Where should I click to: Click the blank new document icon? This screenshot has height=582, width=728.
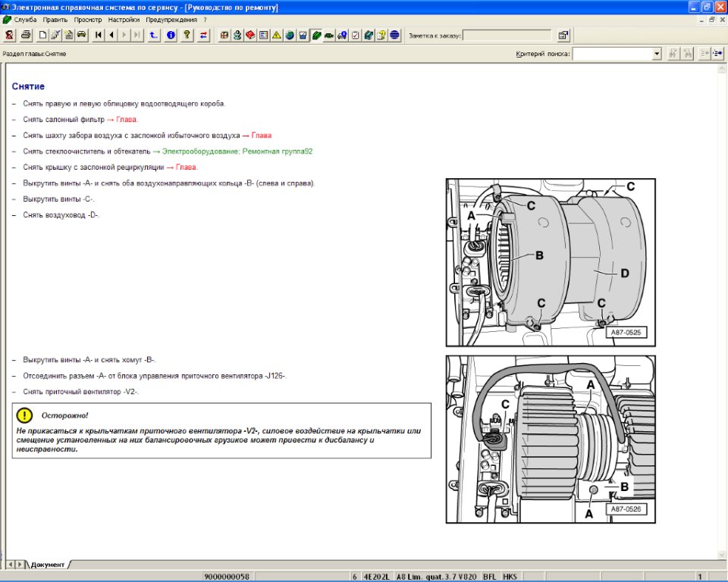pyautogui.click(x=42, y=35)
